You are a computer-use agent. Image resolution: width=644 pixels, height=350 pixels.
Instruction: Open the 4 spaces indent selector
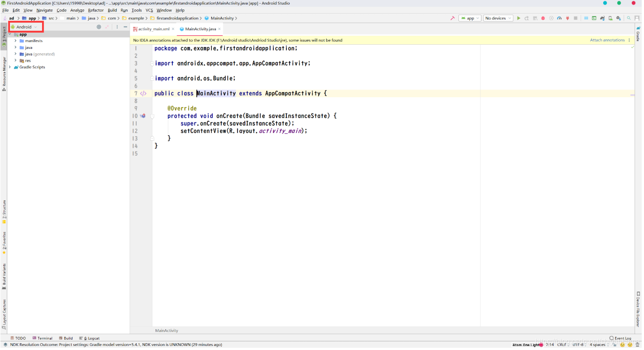coord(599,345)
